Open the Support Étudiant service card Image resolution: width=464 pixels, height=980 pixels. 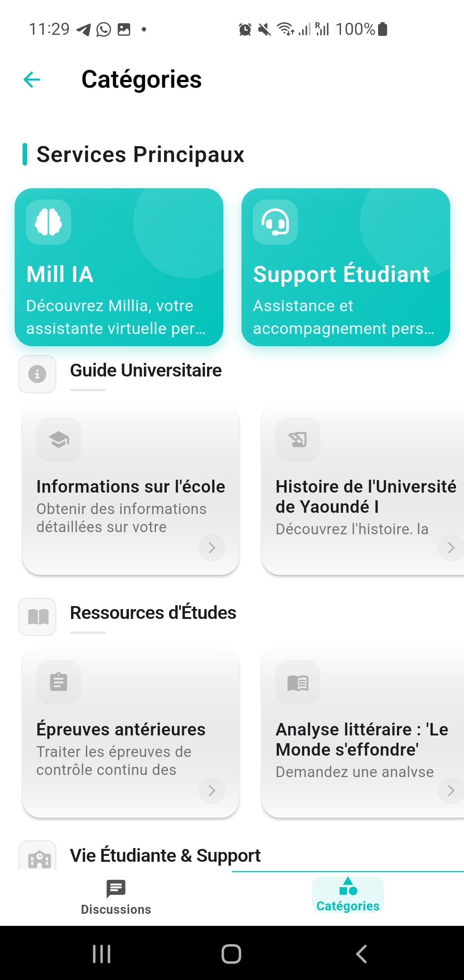click(x=346, y=267)
